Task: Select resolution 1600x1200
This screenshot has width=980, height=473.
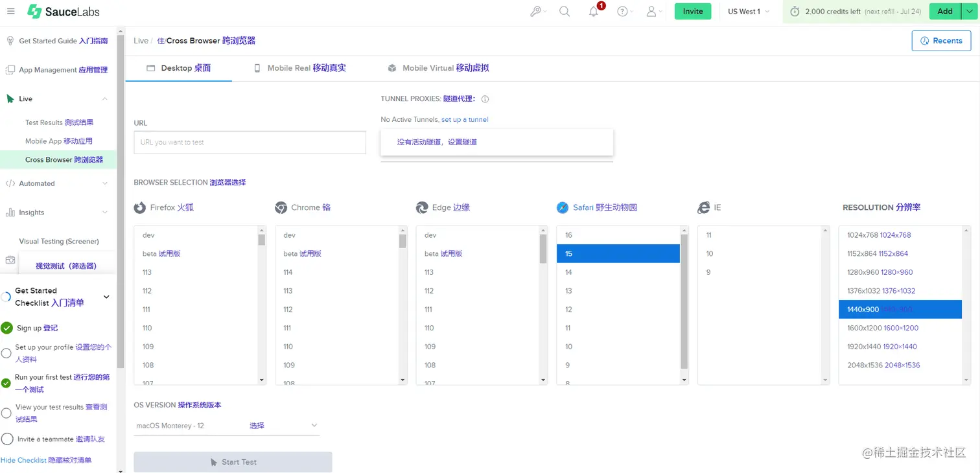Action: pyautogui.click(x=900, y=328)
